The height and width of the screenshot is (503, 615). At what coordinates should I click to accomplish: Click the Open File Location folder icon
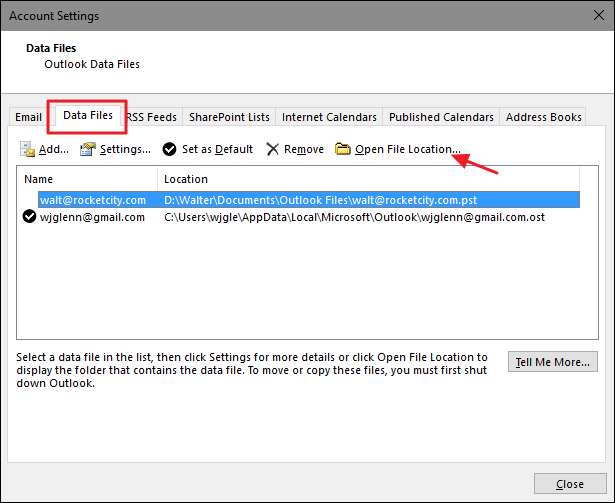tap(343, 149)
